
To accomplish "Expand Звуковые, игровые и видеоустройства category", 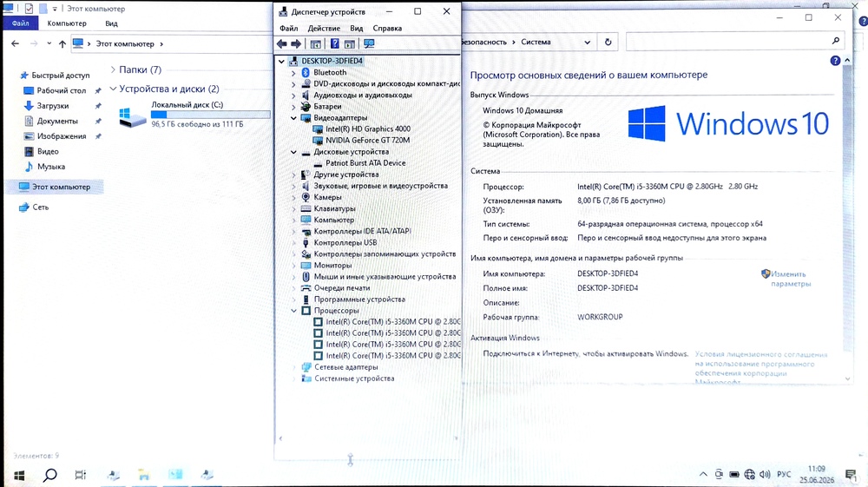I will coord(293,186).
